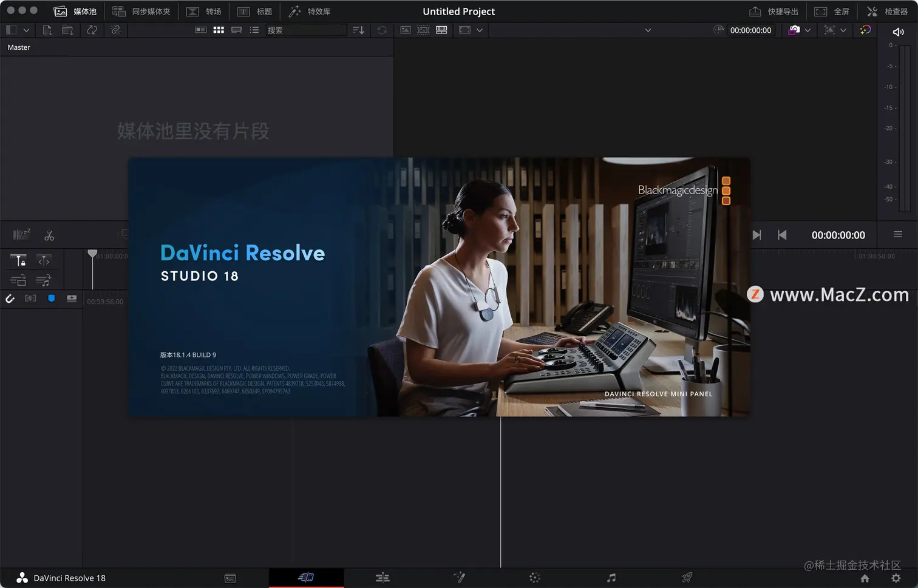The image size is (918, 588).
Task: Switch to the 转场 transitions tab
Action: [203, 12]
